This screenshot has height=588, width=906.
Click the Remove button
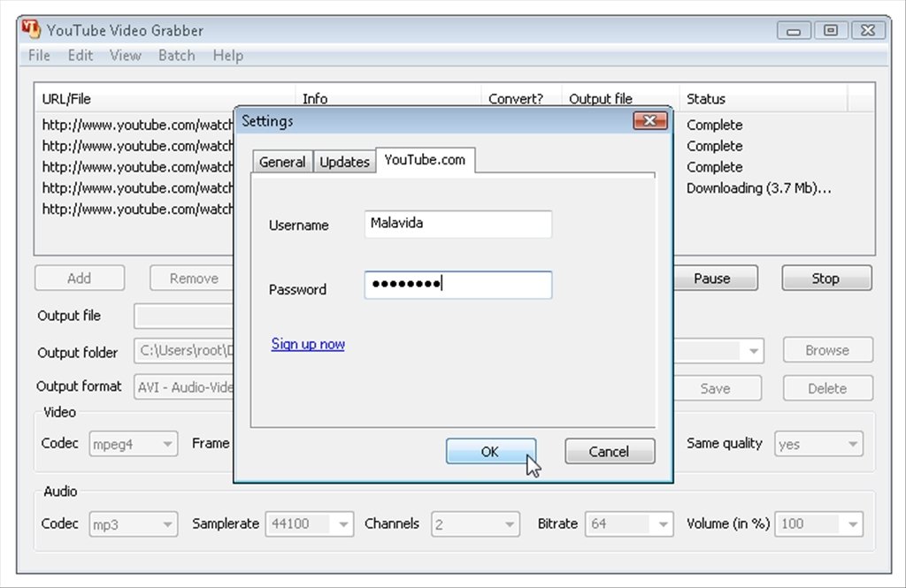tap(192, 279)
